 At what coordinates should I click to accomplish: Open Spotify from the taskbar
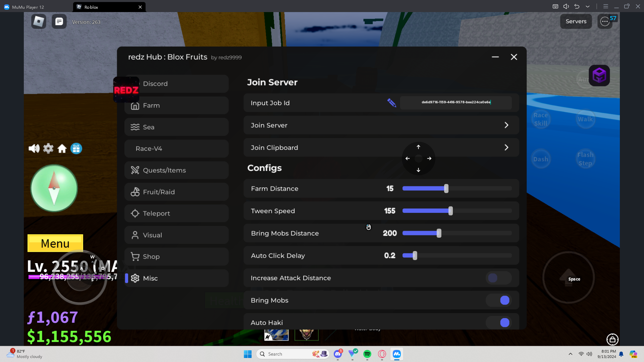point(367,354)
